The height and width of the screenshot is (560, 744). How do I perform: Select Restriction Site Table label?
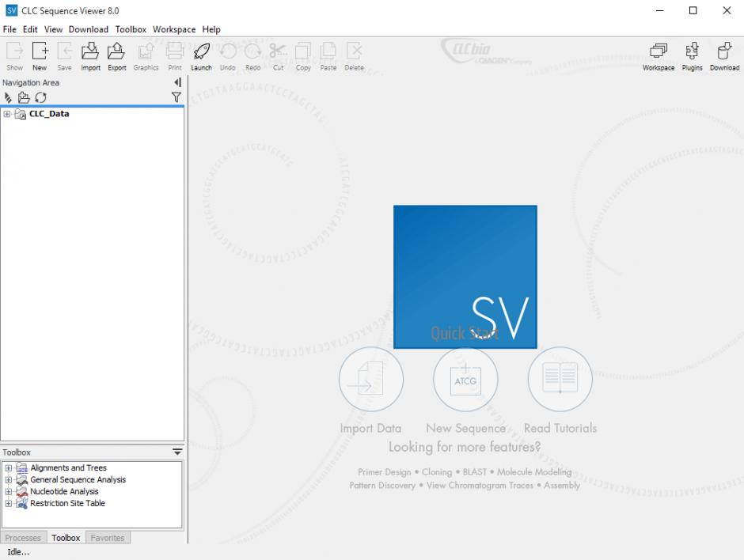[x=67, y=504]
